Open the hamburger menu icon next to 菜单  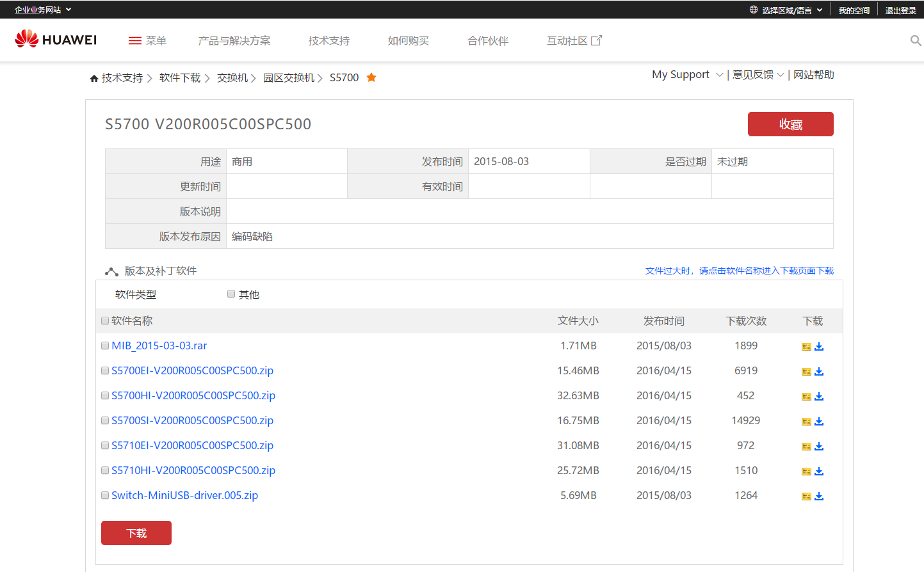coord(134,40)
